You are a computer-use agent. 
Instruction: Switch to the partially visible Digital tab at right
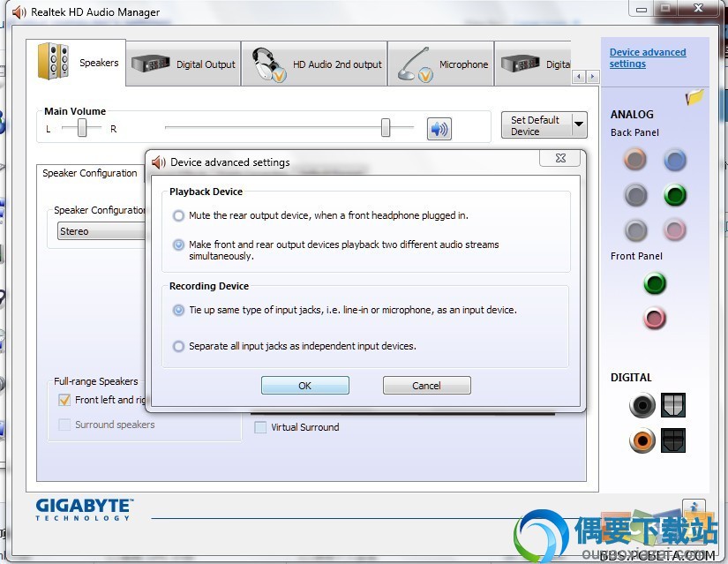(533, 64)
